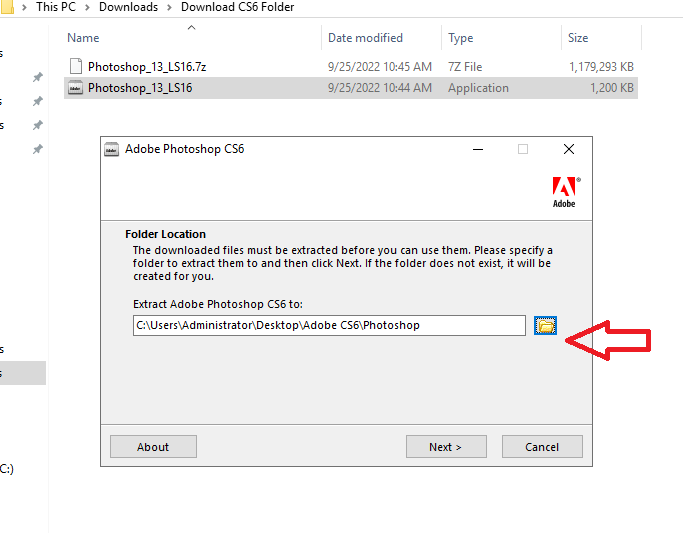Go to Downloads in the breadcrumb path
This screenshot has width=683, height=533.
[128, 7]
